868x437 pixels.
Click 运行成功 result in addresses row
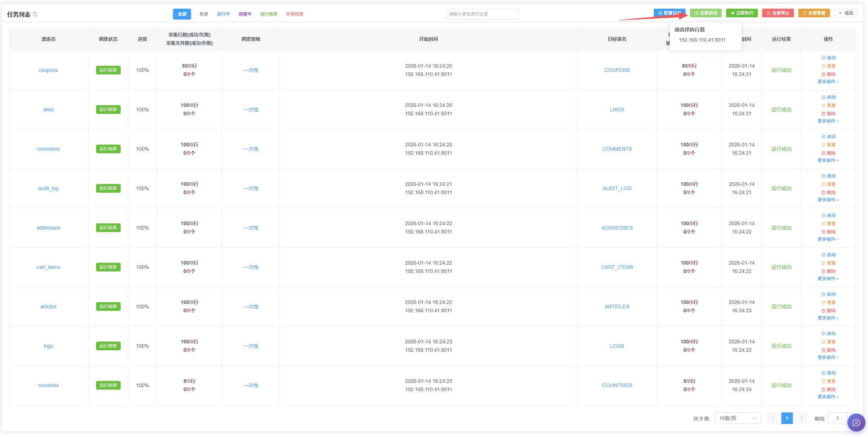click(781, 228)
